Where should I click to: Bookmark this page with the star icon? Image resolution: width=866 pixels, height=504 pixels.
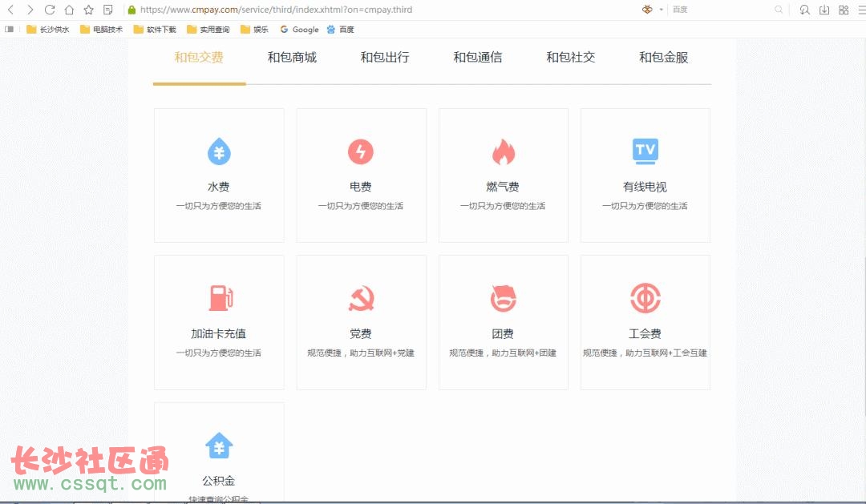88,10
